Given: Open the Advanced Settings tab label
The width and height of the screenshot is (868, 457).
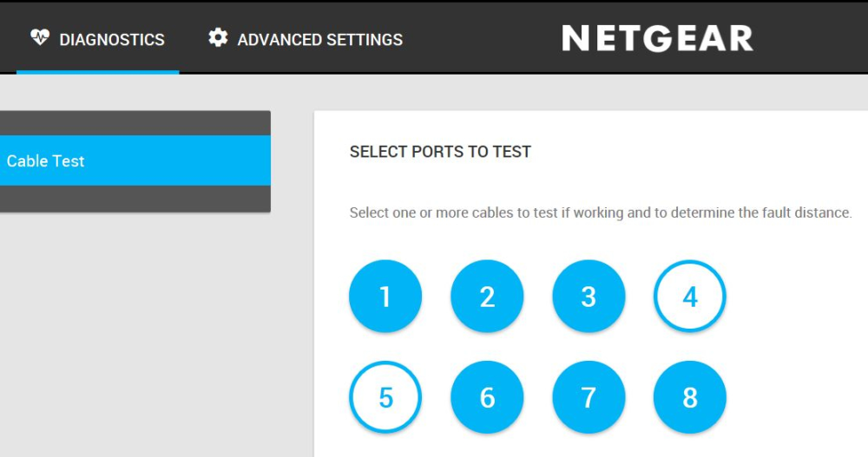Looking at the screenshot, I should pos(319,40).
